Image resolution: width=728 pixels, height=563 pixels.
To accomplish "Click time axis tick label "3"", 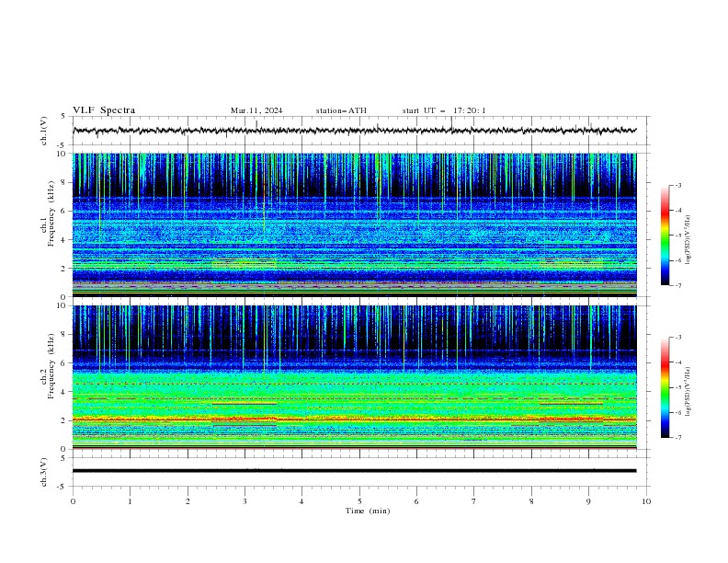I will pos(245,501).
